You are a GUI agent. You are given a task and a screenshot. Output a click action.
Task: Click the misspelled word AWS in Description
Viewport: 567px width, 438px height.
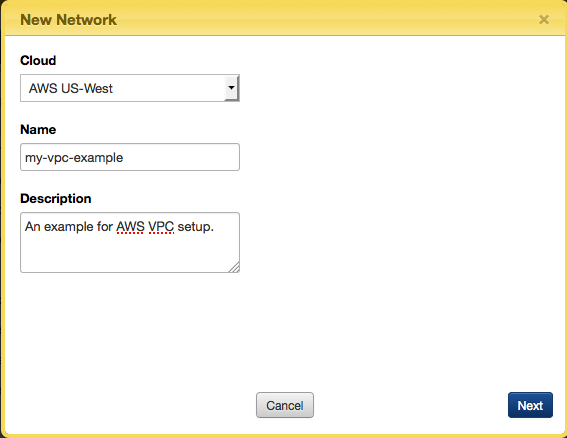pos(130,227)
